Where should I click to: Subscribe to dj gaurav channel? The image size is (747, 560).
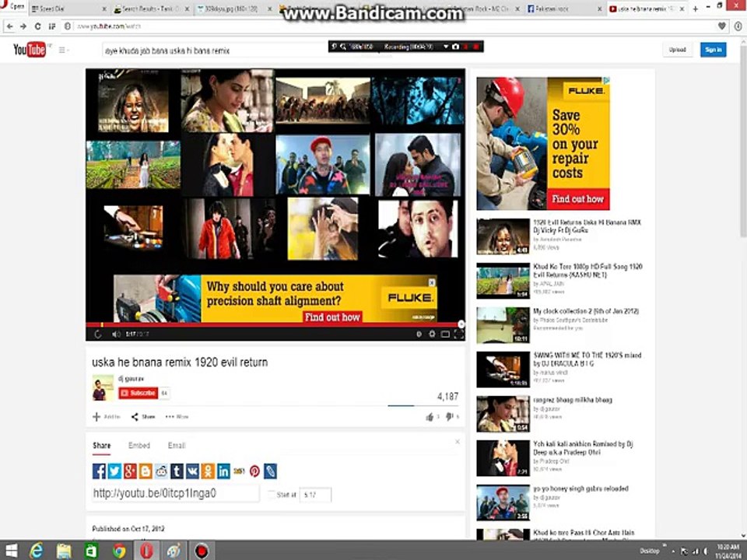[x=139, y=393]
